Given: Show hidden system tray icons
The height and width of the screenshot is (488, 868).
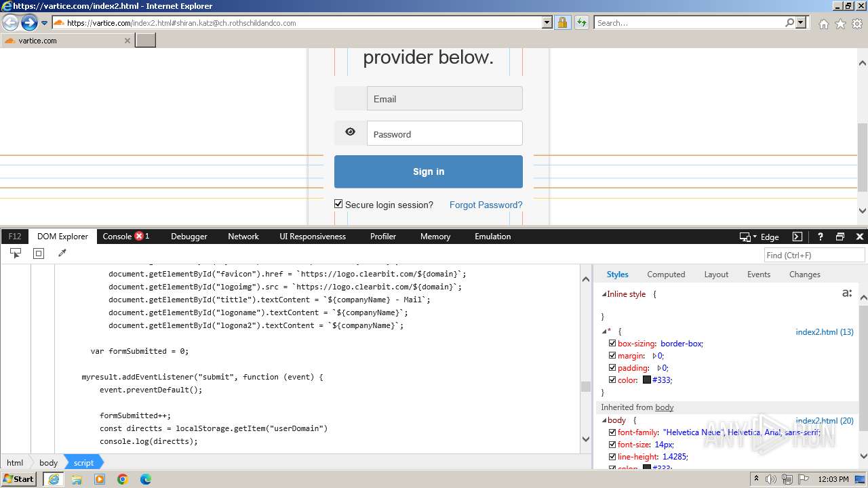Looking at the screenshot, I should pos(756,479).
